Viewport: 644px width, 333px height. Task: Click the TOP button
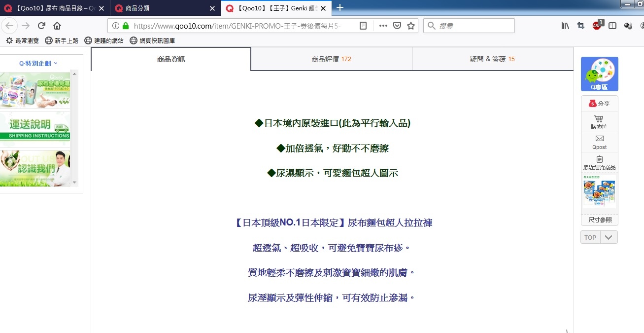coord(590,237)
